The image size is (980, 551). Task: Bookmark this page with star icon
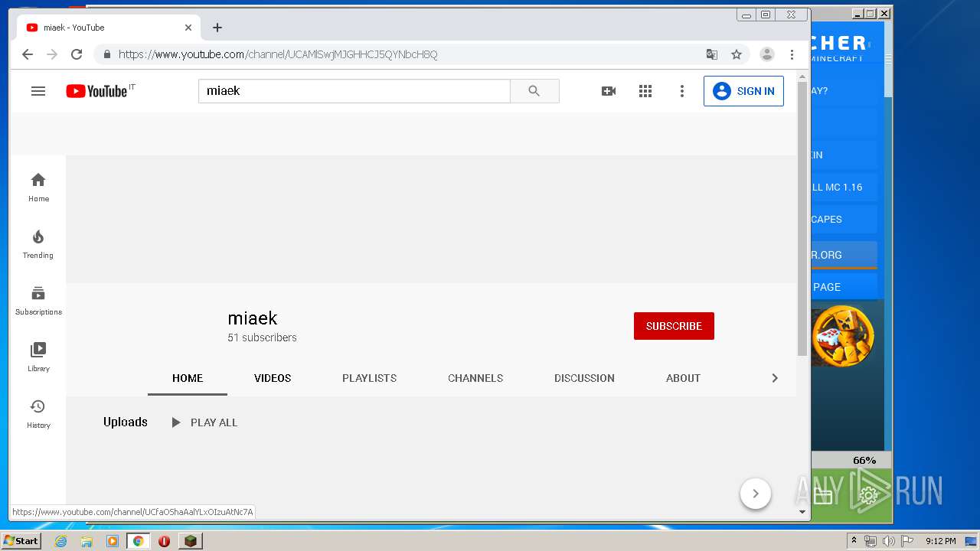(x=737, y=54)
